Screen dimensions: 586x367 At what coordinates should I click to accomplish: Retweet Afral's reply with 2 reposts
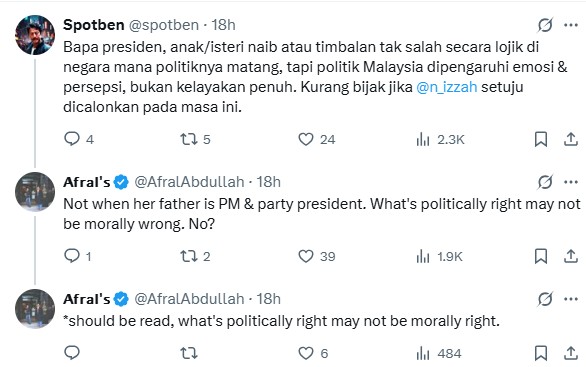pyautogui.click(x=189, y=256)
